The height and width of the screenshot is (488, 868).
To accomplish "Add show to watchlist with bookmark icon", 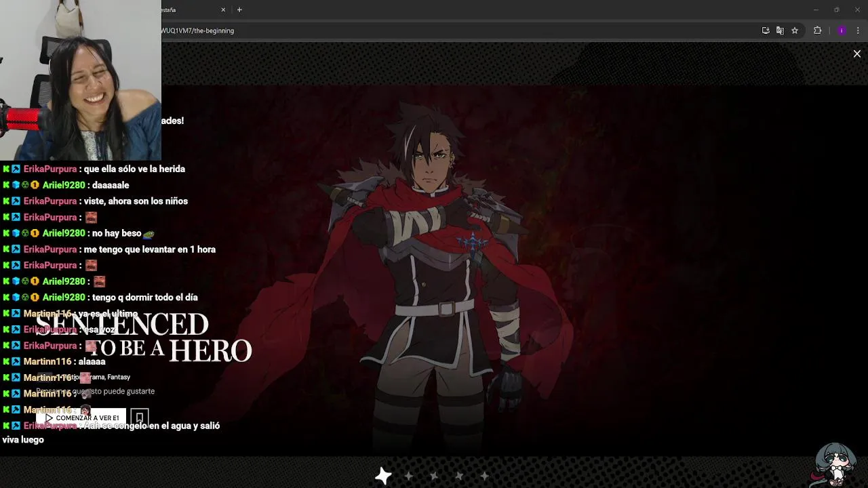I will click(x=140, y=418).
